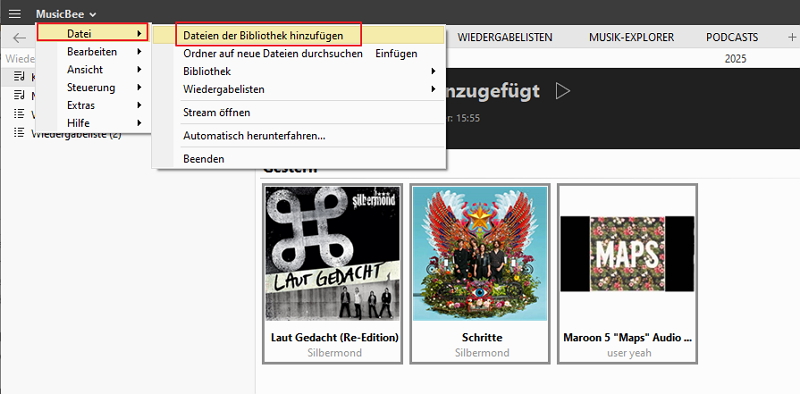800x394 pixels.
Task: Open the Bearbeiten submenu
Action: 92,52
